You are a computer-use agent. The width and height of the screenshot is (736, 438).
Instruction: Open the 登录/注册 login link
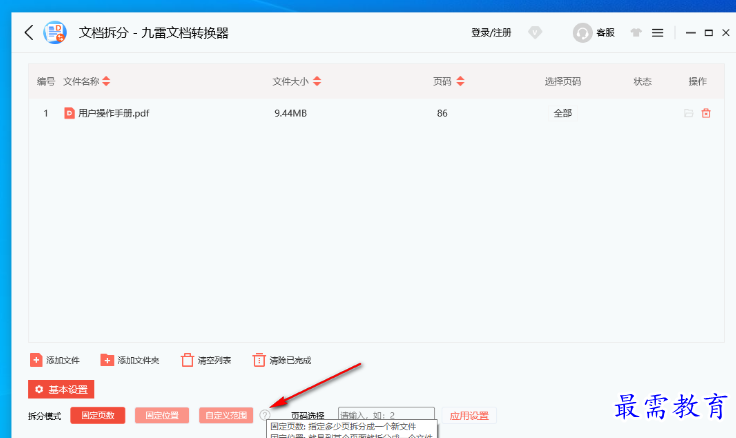point(491,32)
